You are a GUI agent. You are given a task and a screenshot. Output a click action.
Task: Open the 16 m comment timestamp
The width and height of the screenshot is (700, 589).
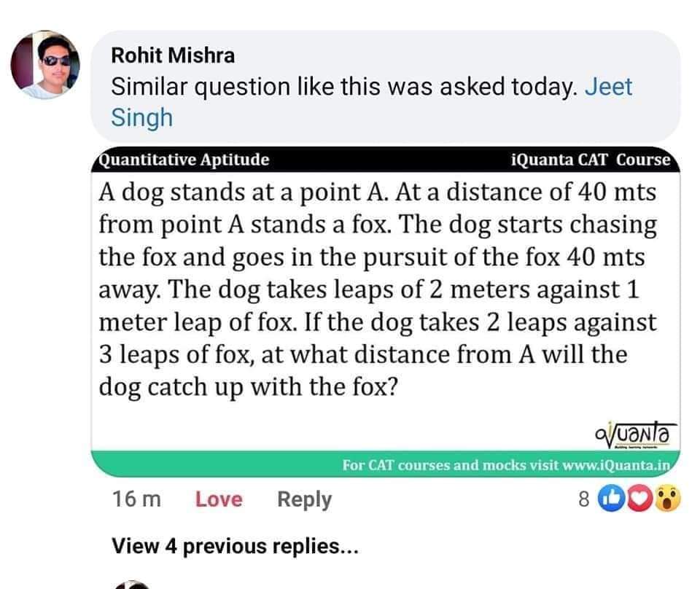(136, 499)
